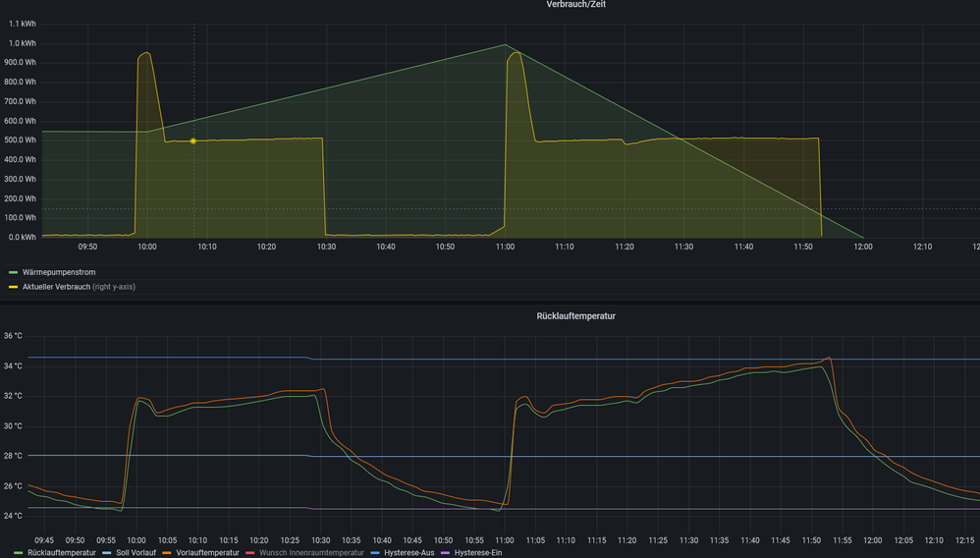This screenshot has height=558, width=980.
Task: Show the Wunsch Innenraumtemperatur series
Action: pyautogui.click(x=311, y=552)
